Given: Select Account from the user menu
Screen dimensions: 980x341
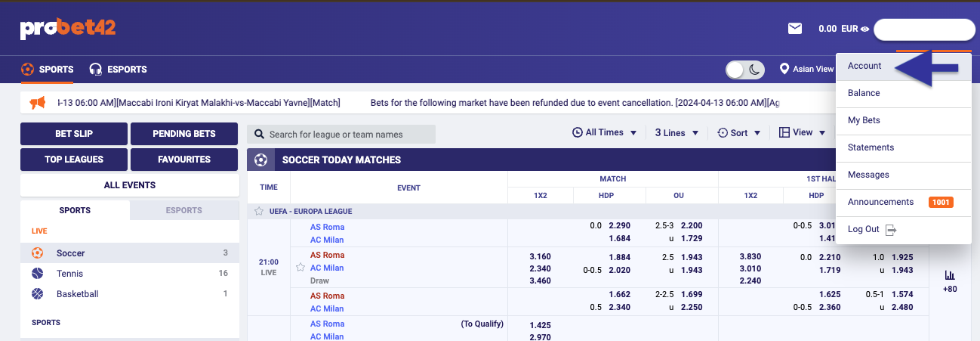Looking at the screenshot, I should (x=864, y=66).
